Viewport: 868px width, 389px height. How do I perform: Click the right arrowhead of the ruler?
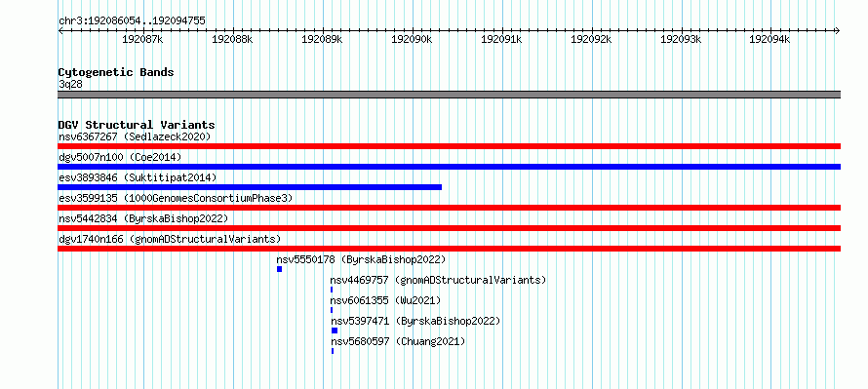click(838, 31)
